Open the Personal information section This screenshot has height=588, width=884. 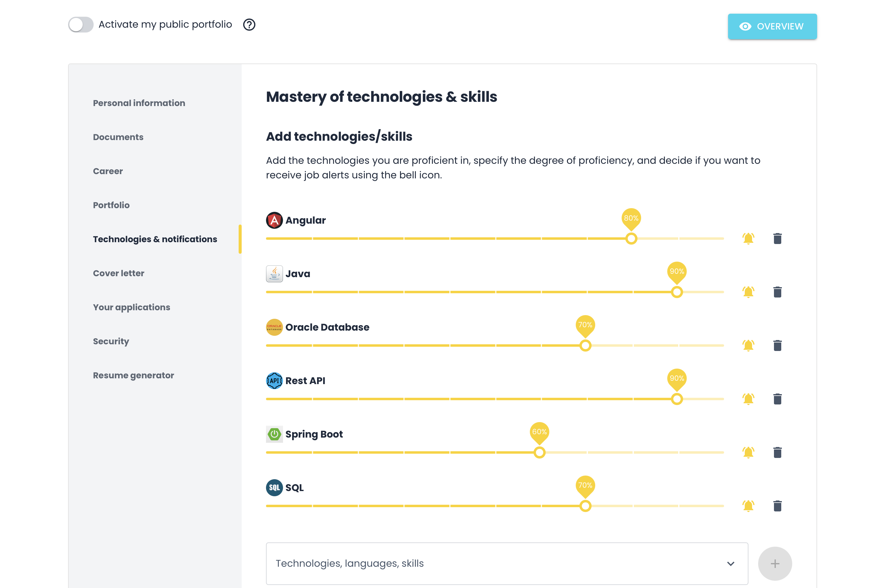(139, 103)
